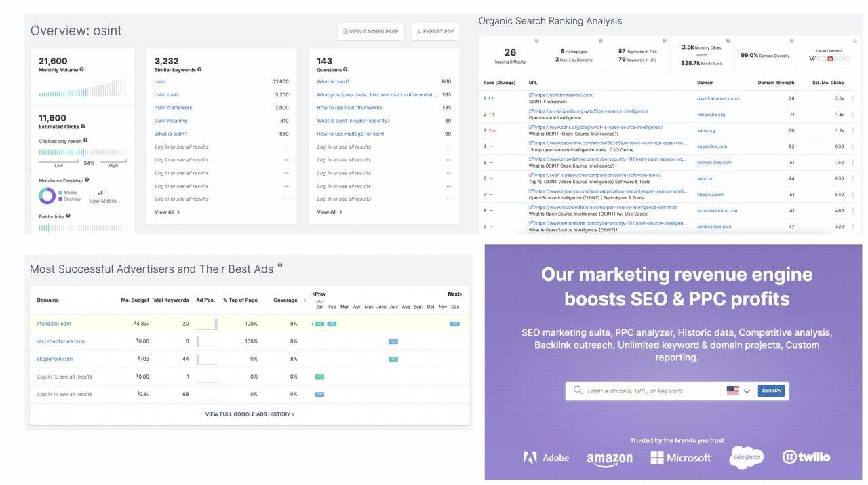Open the three-dot menu for osintframework.com row
The width and height of the screenshot is (868, 485).
pos(852,98)
